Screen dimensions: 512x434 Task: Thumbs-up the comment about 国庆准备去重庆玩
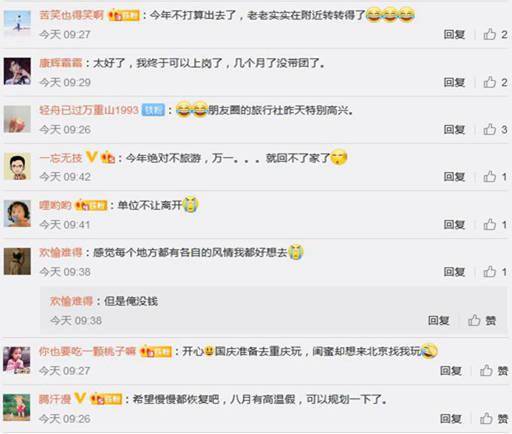494,371
